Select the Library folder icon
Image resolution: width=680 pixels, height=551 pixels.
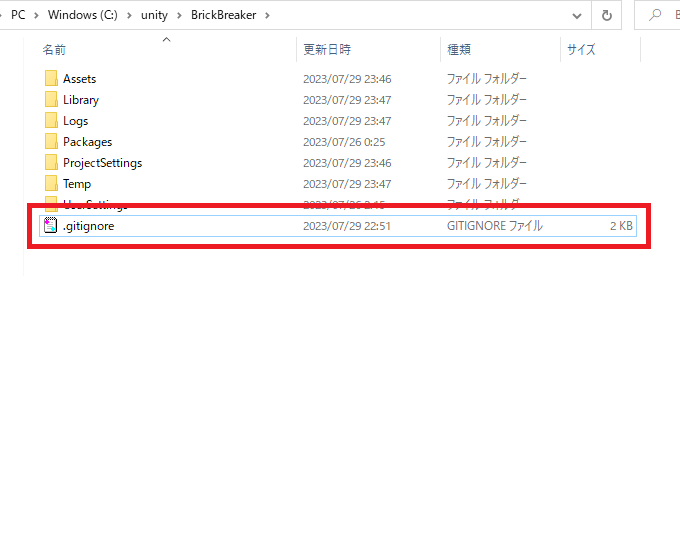pos(51,100)
